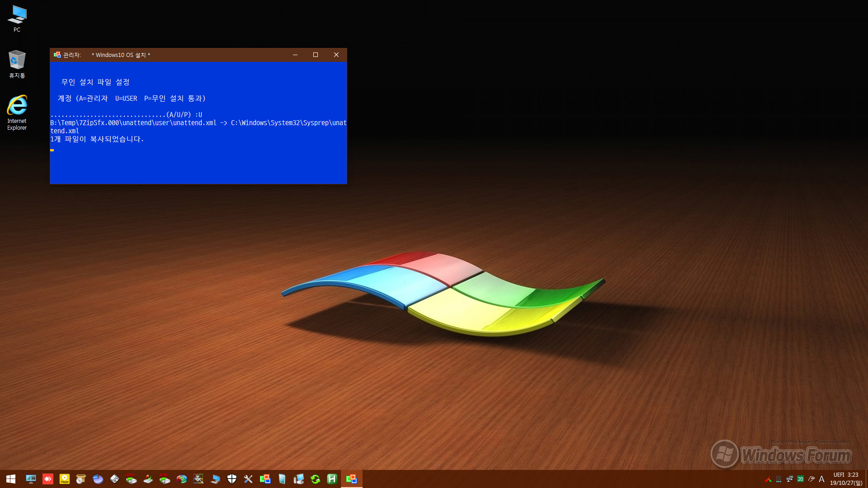This screenshot has height=488, width=868.
Task: Open the Windows Start menu
Action: pyautogui.click(x=11, y=479)
